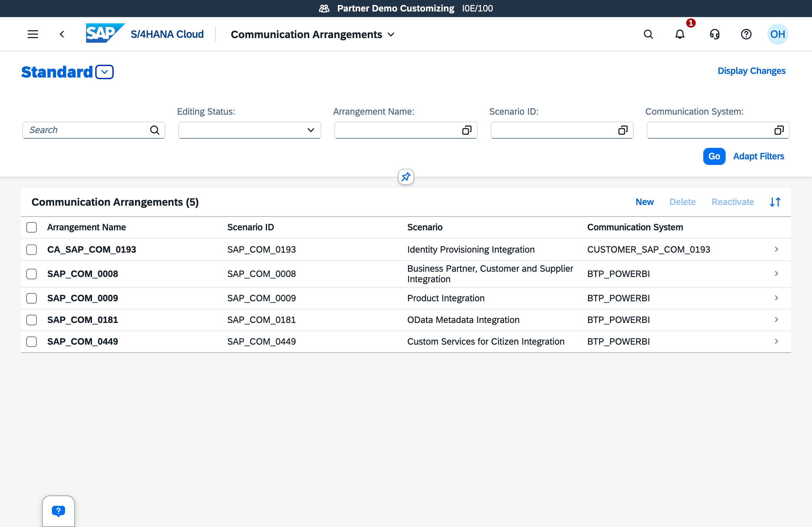This screenshot has height=527, width=812.
Task: Open details arrow for SAP_COM_0449 row
Action: pyautogui.click(x=776, y=341)
